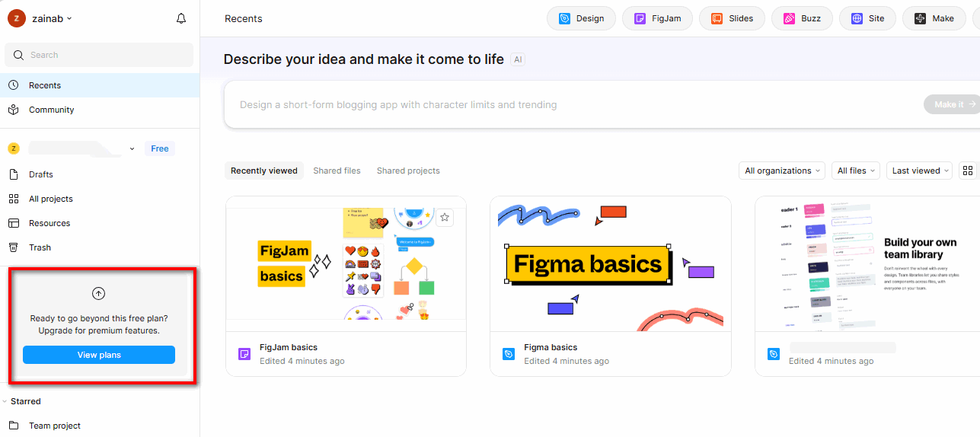Image resolution: width=980 pixels, height=437 pixels.
Task: Switch to Shared files tab
Action: pyautogui.click(x=337, y=171)
